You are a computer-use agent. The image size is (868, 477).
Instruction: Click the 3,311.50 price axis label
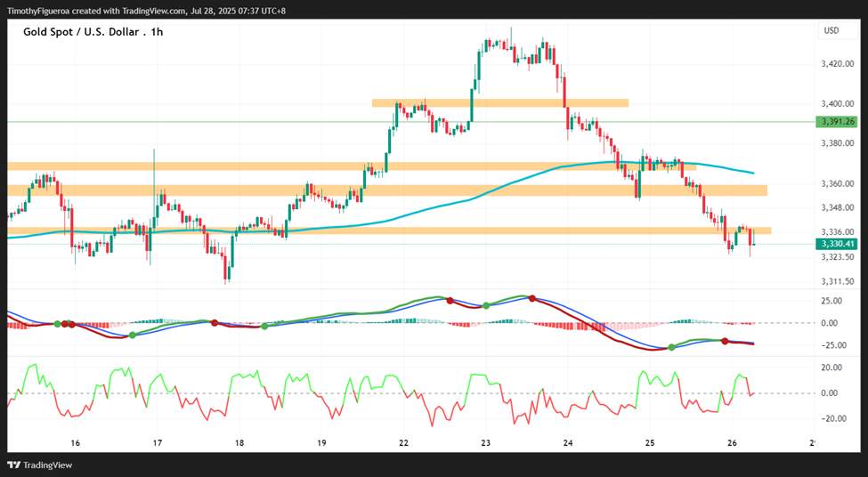pyautogui.click(x=836, y=282)
